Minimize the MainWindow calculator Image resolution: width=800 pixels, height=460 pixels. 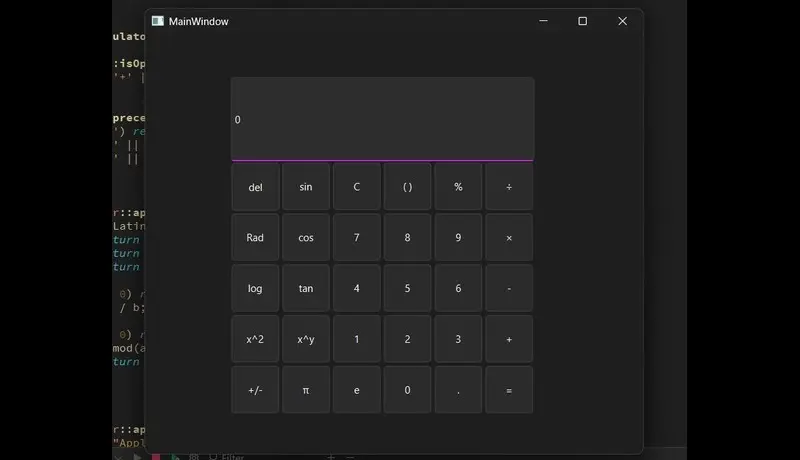pyautogui.click(x=543, y=21)
